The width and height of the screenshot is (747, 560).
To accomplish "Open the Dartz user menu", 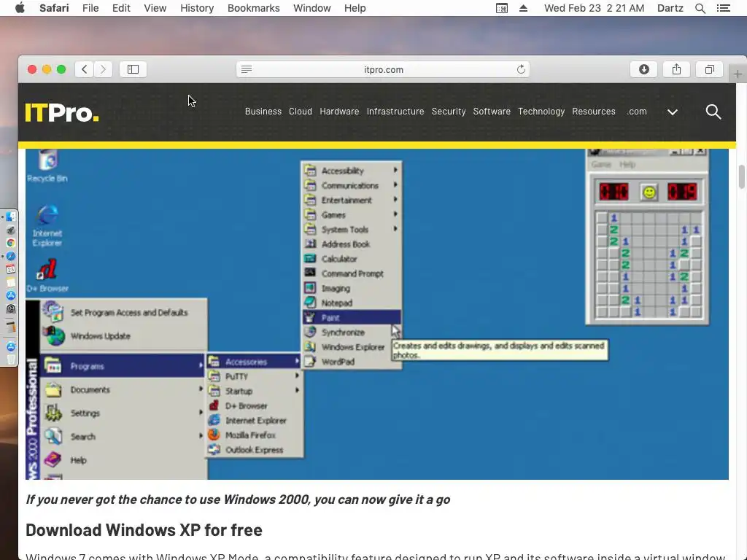I will (670, 8).
